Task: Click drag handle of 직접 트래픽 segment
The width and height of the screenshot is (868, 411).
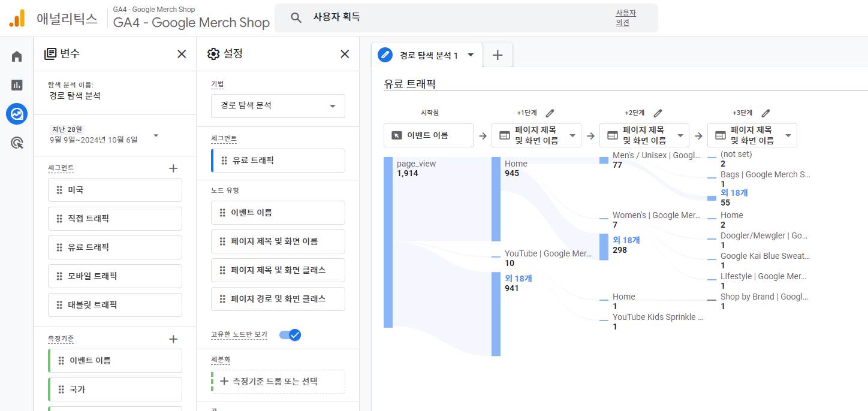Action: click(x=59, y=219)
